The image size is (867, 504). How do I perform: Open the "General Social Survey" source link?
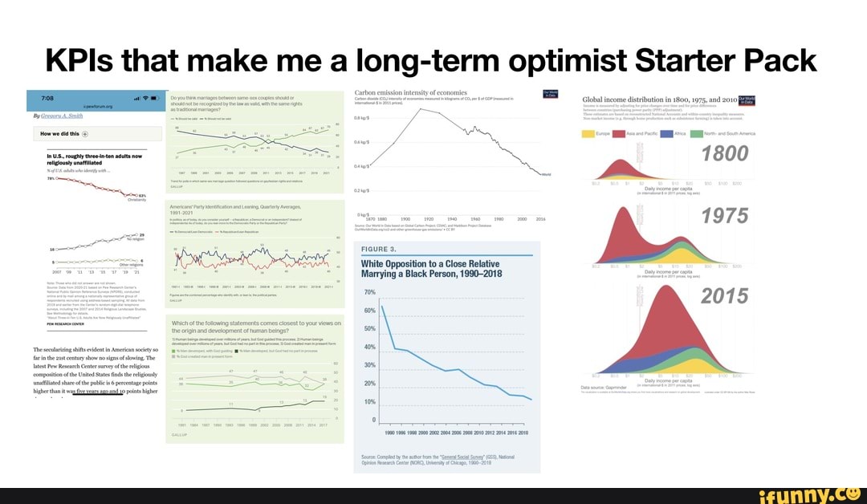[461, 455]
